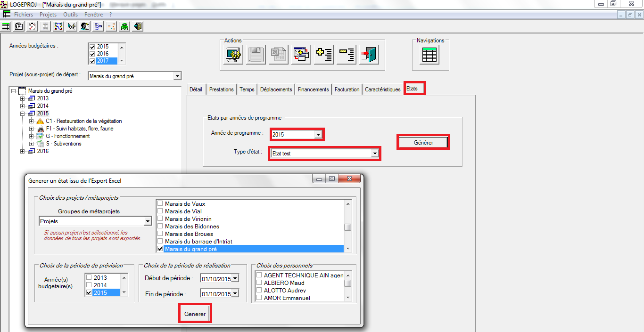Click the computer with gears icon in Actions
Screen dimensions: 644x332
233,55
